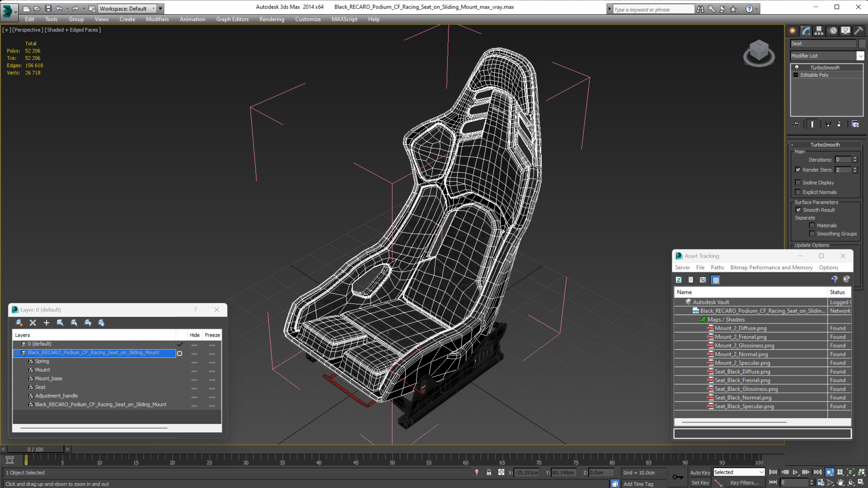Enable the Explicit Normals checkbox

(x=798, y=192)
